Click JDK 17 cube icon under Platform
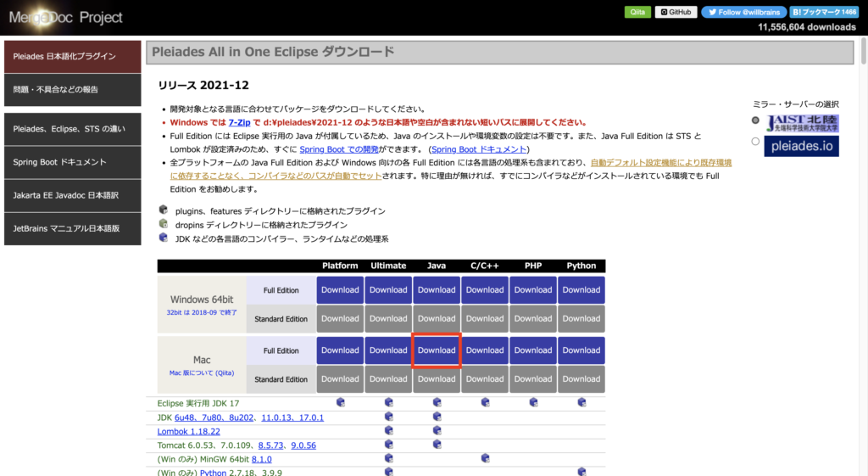This screenshot has height=476, width=868. 341,402
